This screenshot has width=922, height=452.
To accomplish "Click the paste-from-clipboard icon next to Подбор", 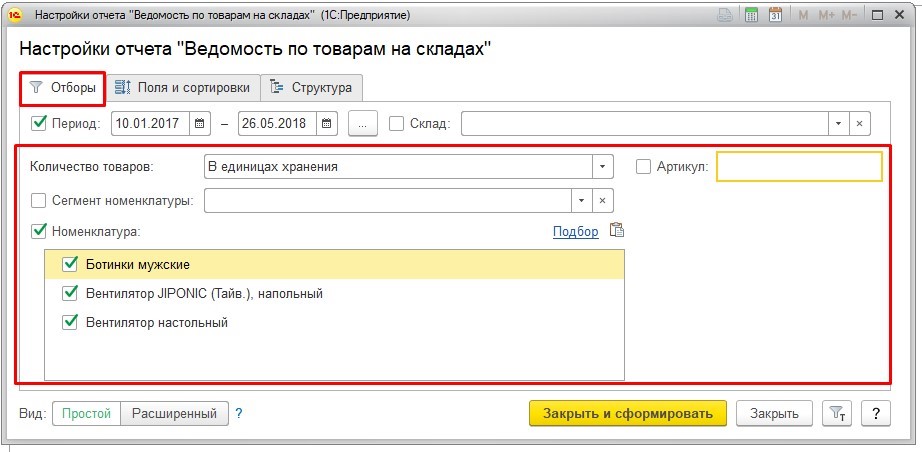I will pyautogui.click(x=617, y=231).
